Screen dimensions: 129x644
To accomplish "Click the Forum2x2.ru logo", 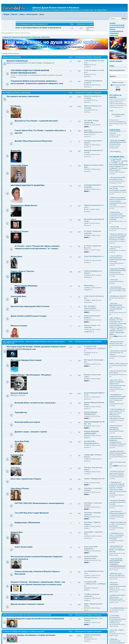I will pos(14,8).
